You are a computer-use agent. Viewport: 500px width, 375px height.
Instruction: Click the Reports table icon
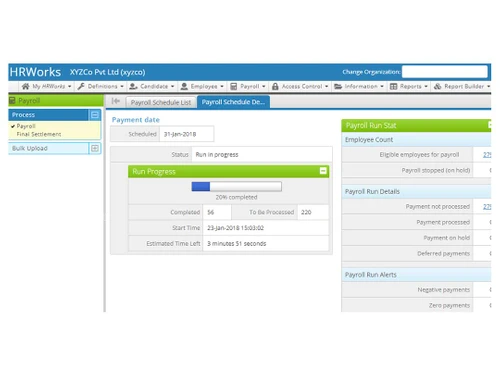393,86
